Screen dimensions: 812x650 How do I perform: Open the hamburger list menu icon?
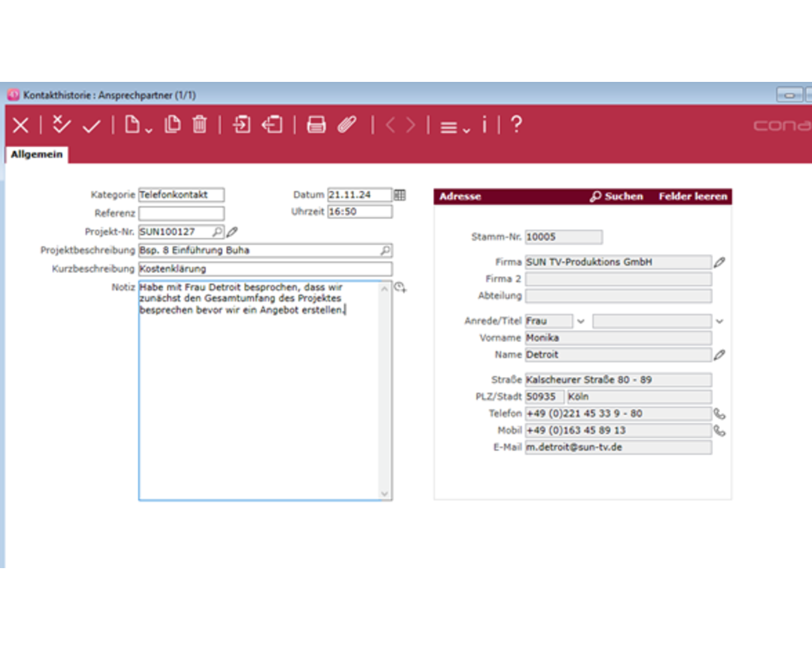tap(449, 128)
